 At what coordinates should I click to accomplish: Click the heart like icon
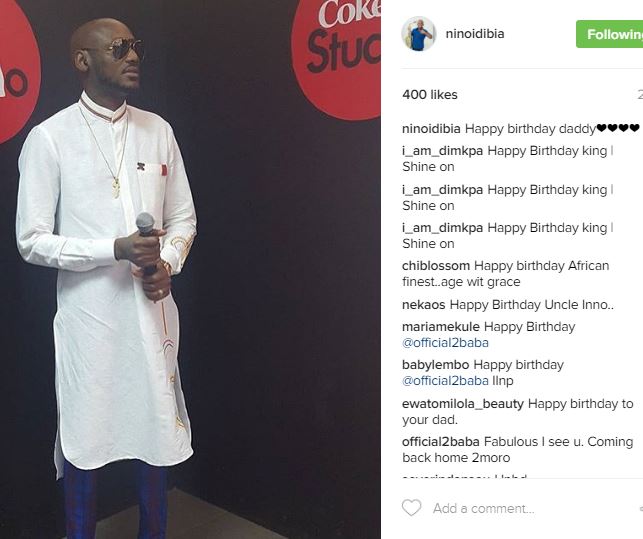tap(411, 508)
